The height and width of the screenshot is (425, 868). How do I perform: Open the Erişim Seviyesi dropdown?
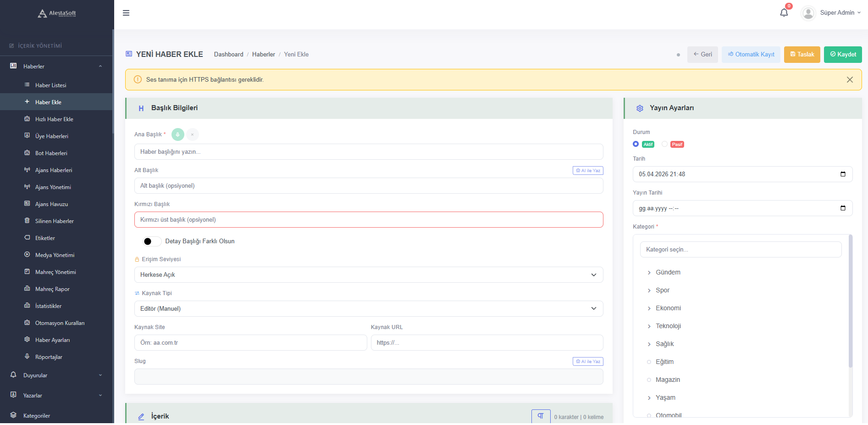pos(368,275)
